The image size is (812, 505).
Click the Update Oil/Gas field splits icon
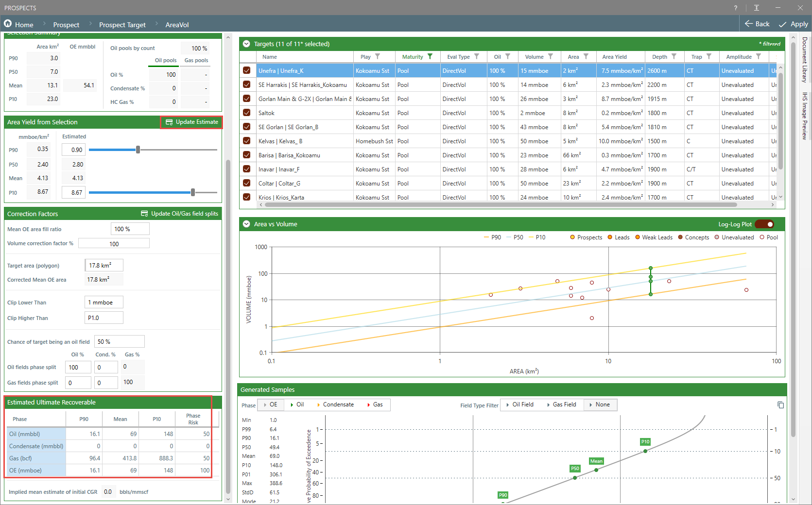tap(144, 214)
